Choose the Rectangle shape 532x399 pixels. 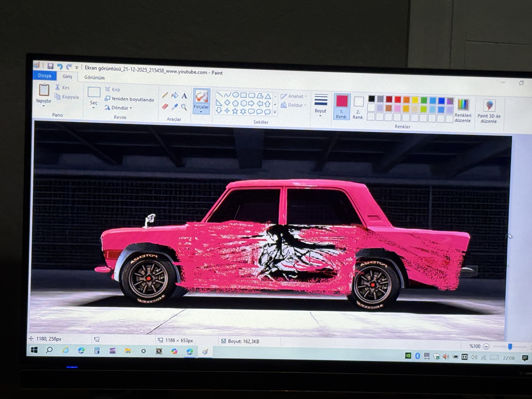[x=244, y=95]
